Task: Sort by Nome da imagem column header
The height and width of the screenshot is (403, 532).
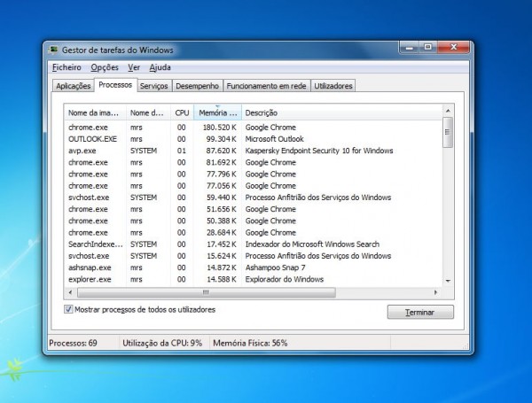Action: tap(95, 112)
